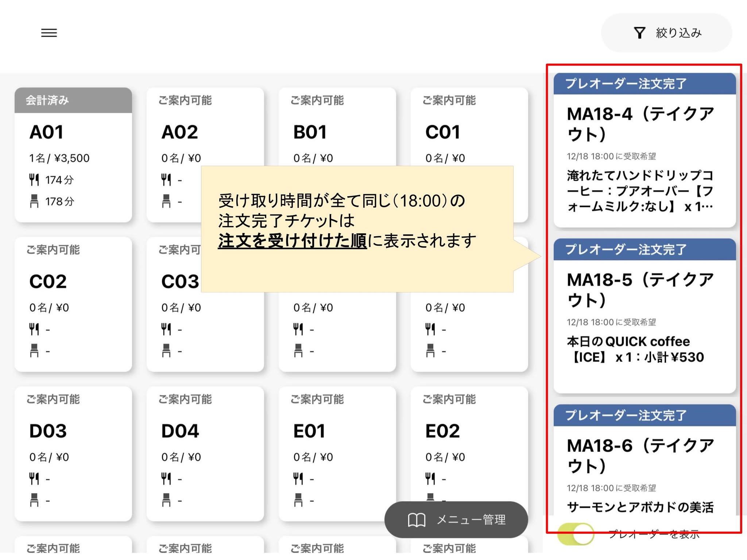
Task: Select table D03 card
Action: (73, 454)
